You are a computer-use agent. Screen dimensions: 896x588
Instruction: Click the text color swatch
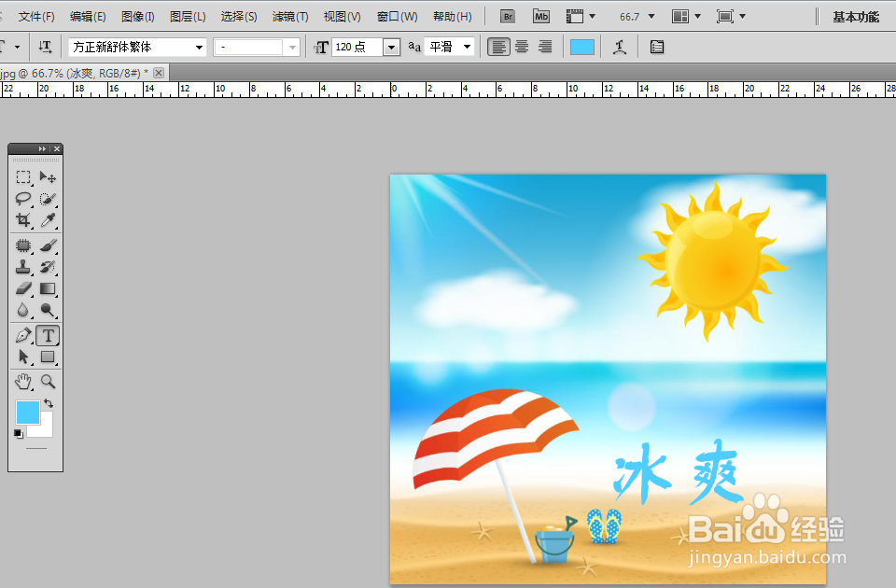(x=582, y=47)
